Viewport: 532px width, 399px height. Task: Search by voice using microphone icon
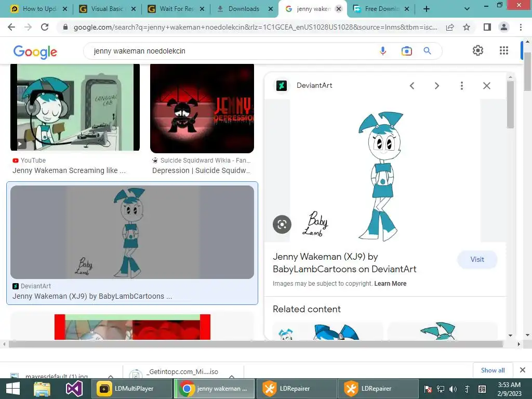pos(383,51)
